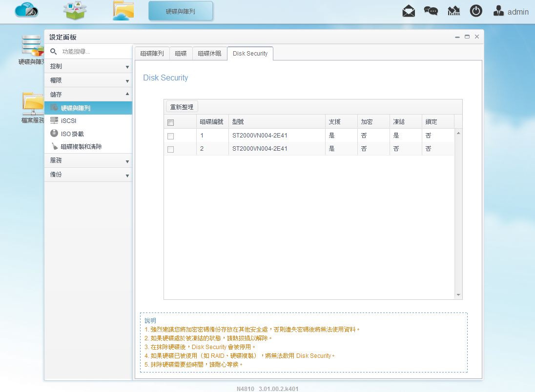Click the 重新整理 refresh button
Image resolution: width=535 pixels, height=392 pixels.
click(x=182, y=107)
